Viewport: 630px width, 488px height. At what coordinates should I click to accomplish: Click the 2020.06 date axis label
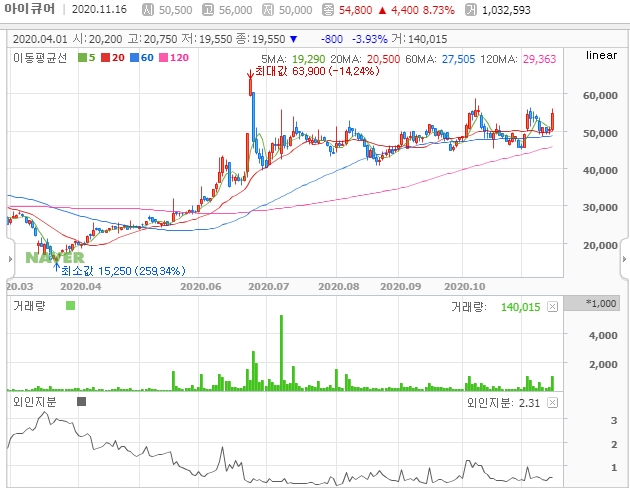tap(200, 286)
